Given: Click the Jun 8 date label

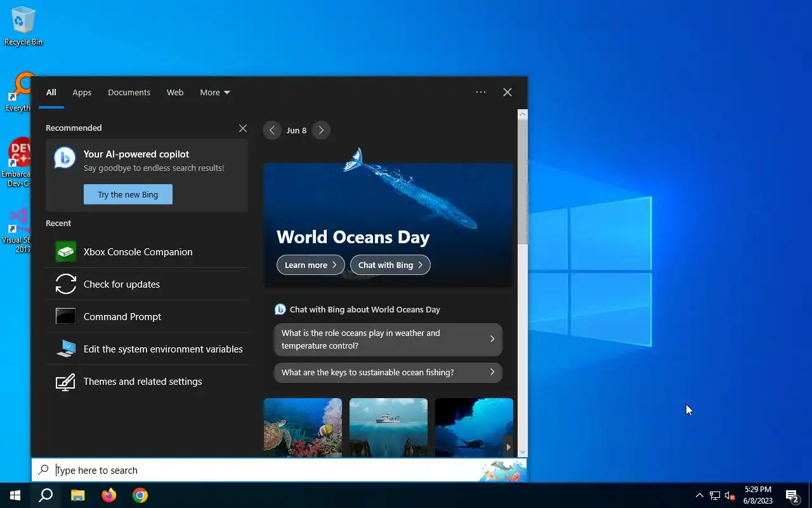Looking at the screenshot, I should (x=296, y=130).
